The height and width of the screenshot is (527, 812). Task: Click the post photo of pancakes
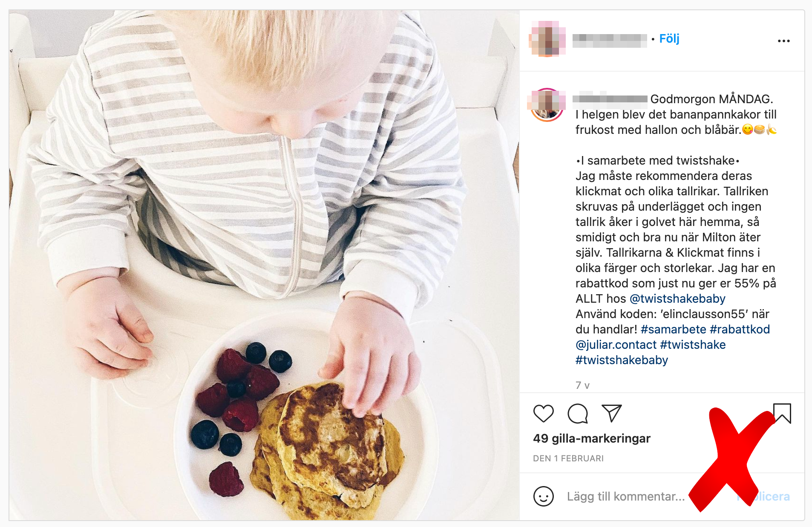click(264, 265)
